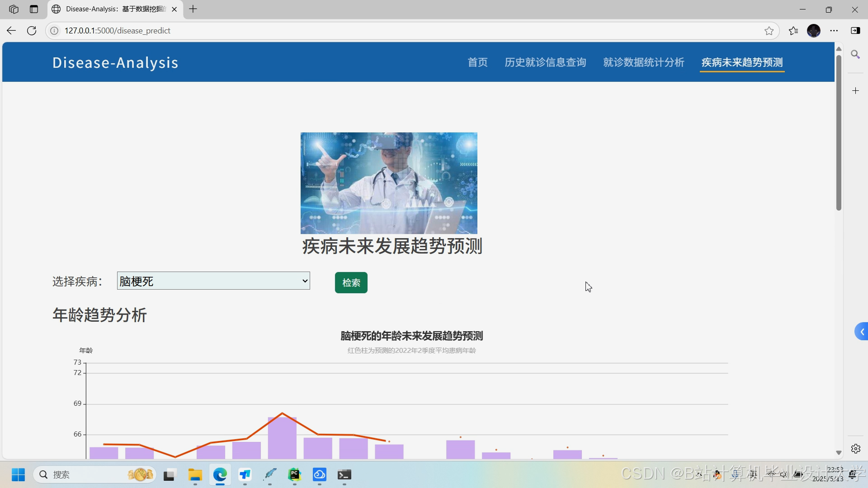
Task: Click the browser profile avatar
Action: 814,31
